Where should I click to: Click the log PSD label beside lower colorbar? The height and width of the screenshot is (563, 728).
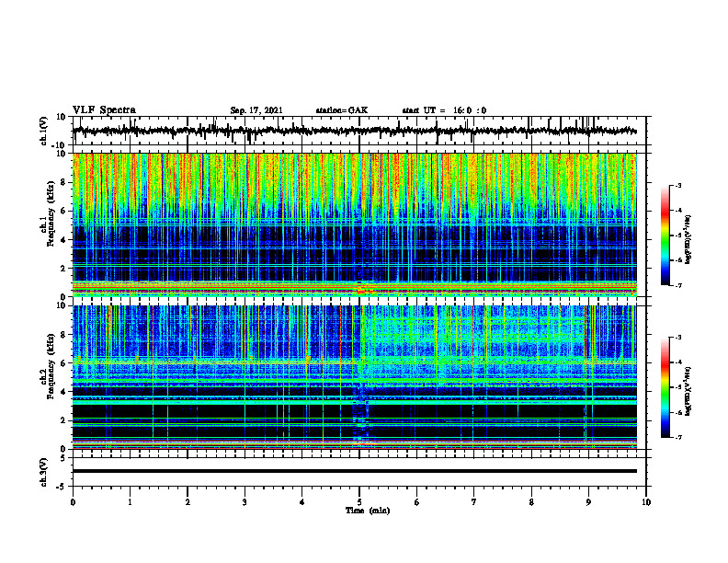(688, 391)
